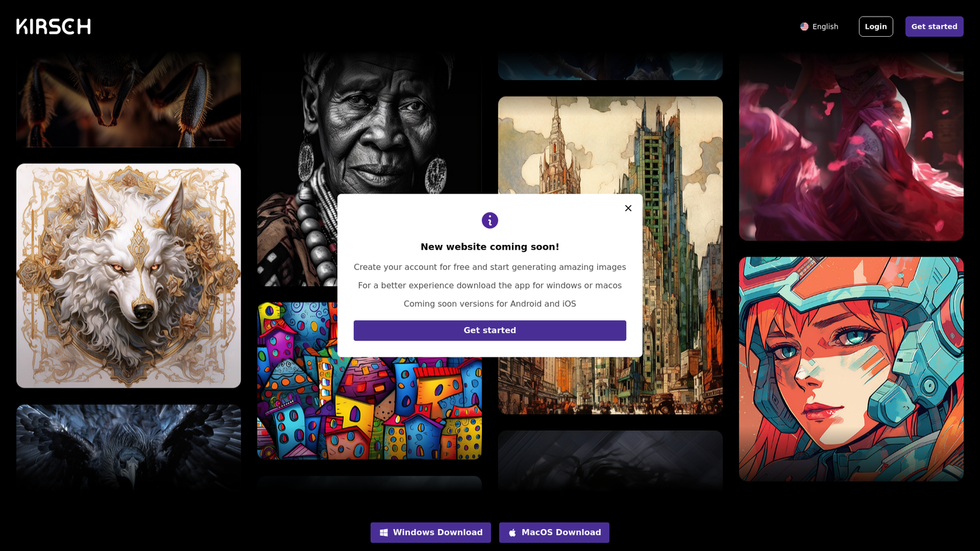This screenshot has height=551, width=980.
Task: Open the white wolf artwork thumbnail
Action: click(129, 275)
